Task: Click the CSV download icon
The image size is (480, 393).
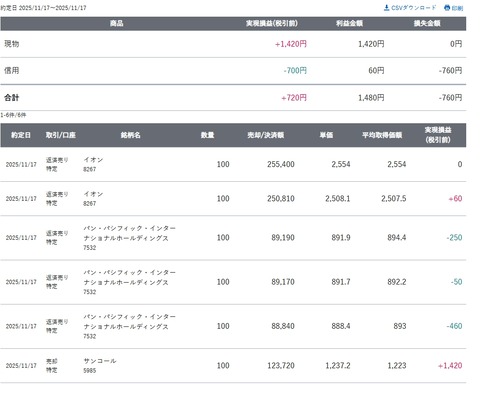Action: (x=386, y=8)
